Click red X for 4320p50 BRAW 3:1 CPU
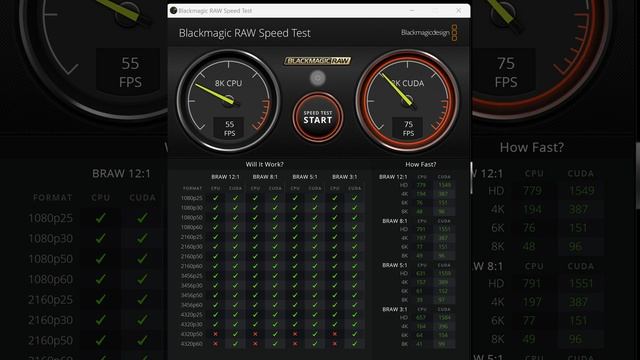Viewport: 640px width, 360px height. point(335,334)
